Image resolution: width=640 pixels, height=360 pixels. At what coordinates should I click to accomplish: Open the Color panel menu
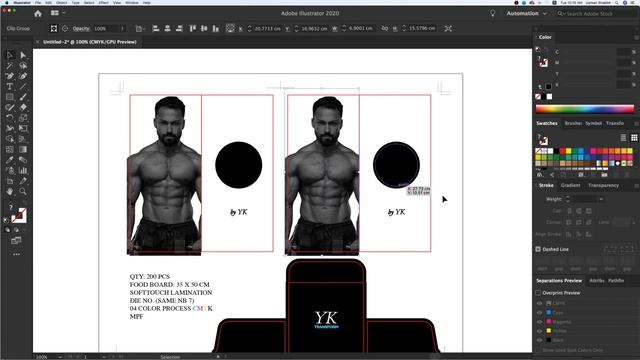[636, 37]
